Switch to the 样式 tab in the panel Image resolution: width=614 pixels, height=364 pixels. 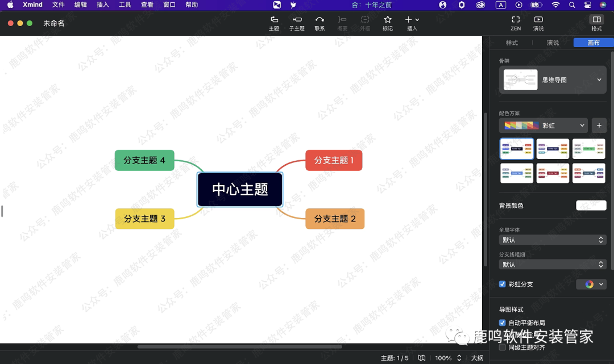coord(511,42)
